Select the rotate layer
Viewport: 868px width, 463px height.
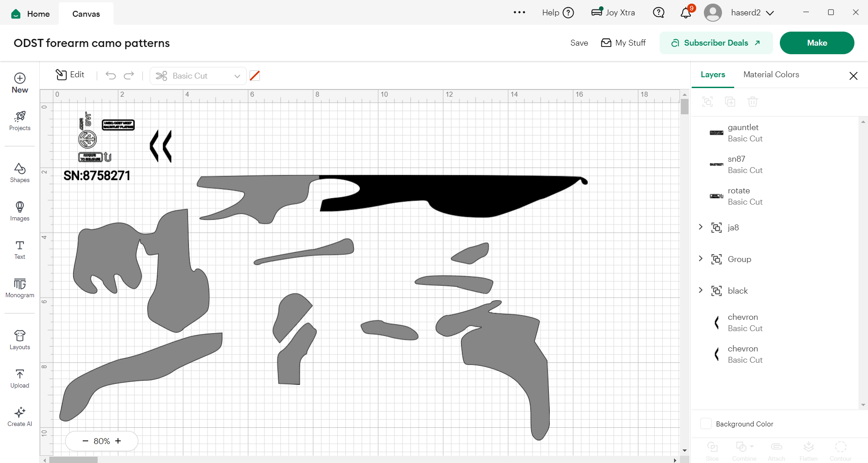pos(775,196)
